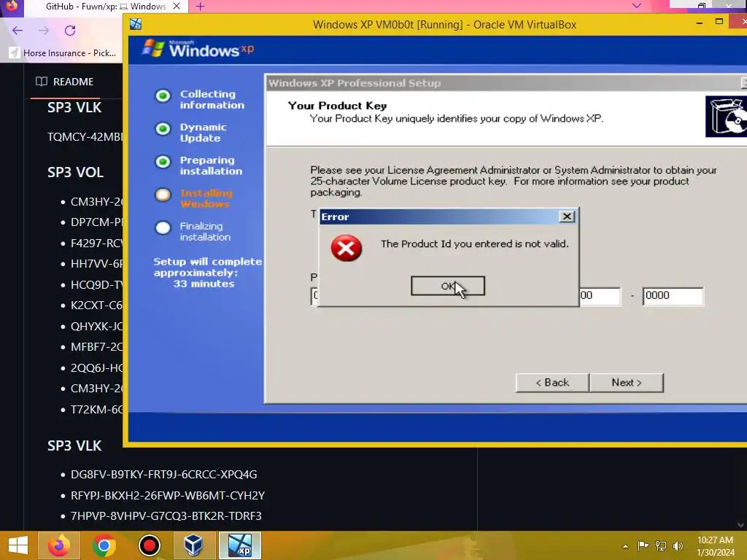Click the README book icon

[x=42, y=82]
